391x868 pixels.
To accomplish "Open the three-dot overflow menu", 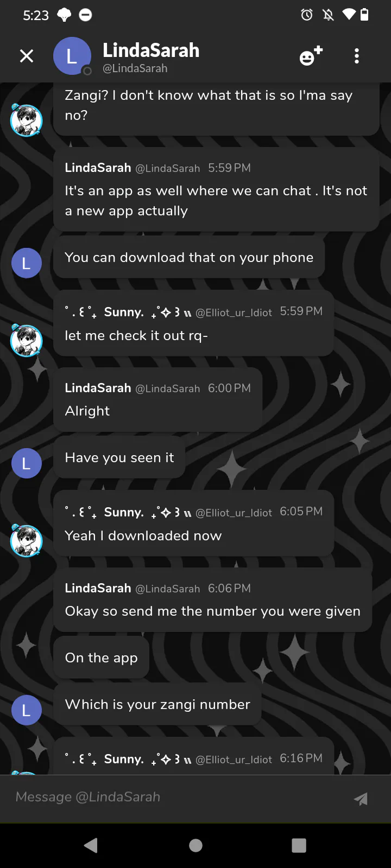I will click(x=357, y=56).
